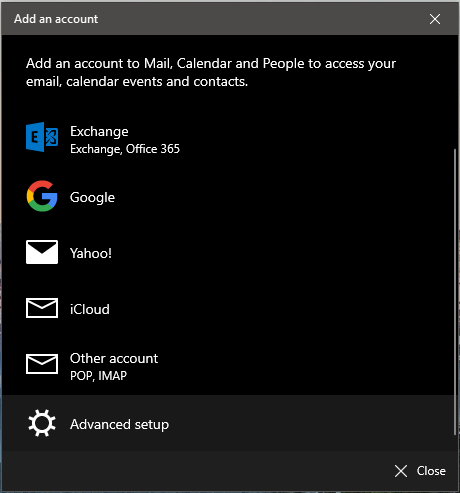The height and width of the screenshot is (493, 460).
Task: Click the "Add an account" title text
Action: pyautogui.click(x=56, y=19)
